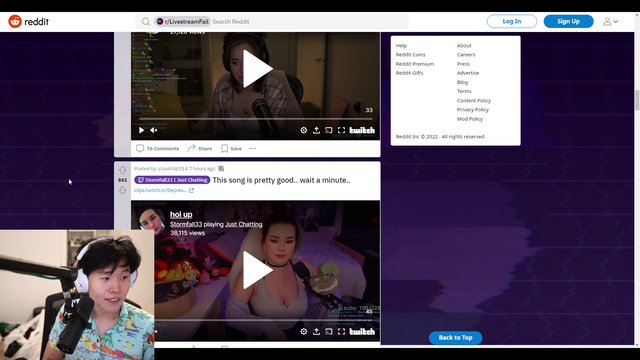
Task: Open the user account dropdown menu
Action: pos(610,21)
